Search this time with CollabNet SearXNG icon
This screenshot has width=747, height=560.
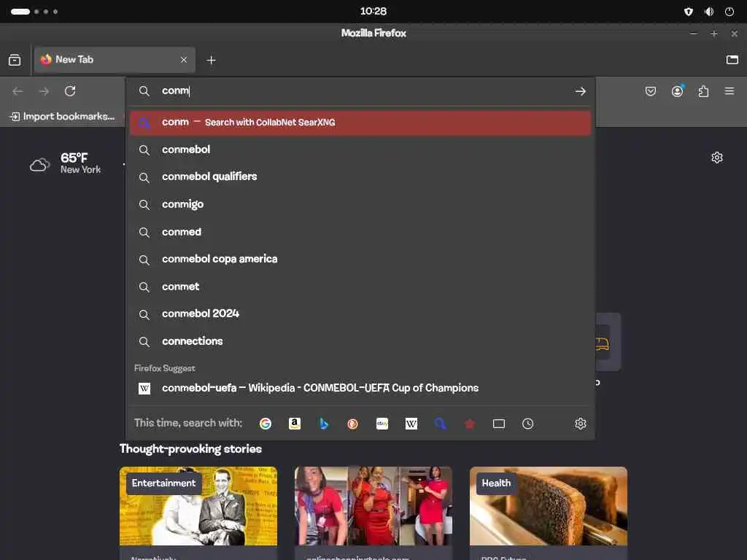point(440,424)
